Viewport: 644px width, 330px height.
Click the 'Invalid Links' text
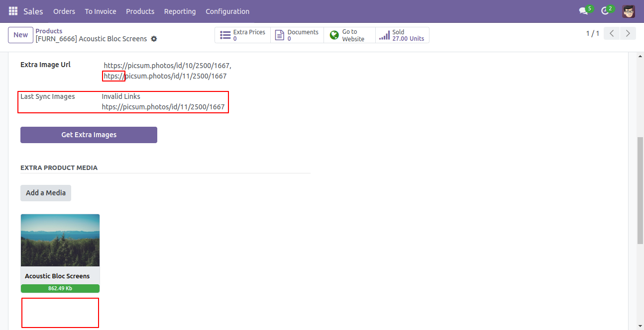pos(121,96)
